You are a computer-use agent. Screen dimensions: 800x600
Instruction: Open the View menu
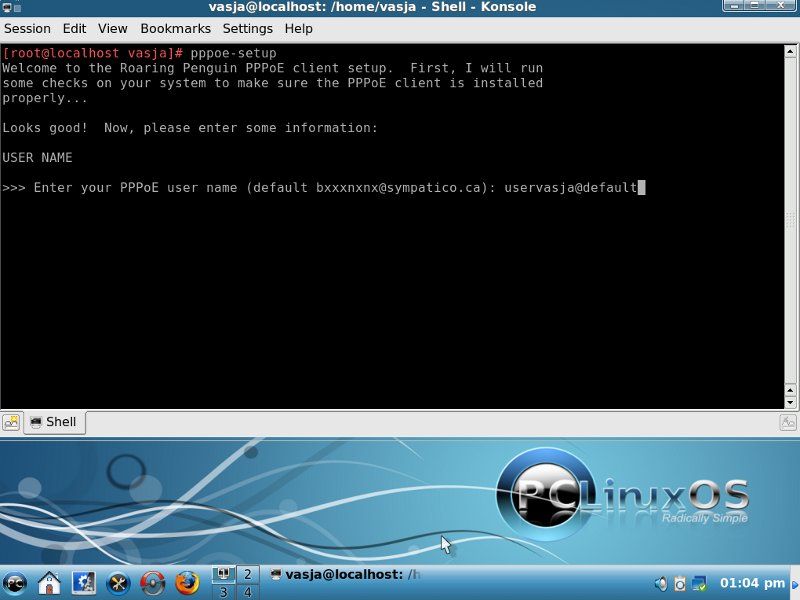113,29
